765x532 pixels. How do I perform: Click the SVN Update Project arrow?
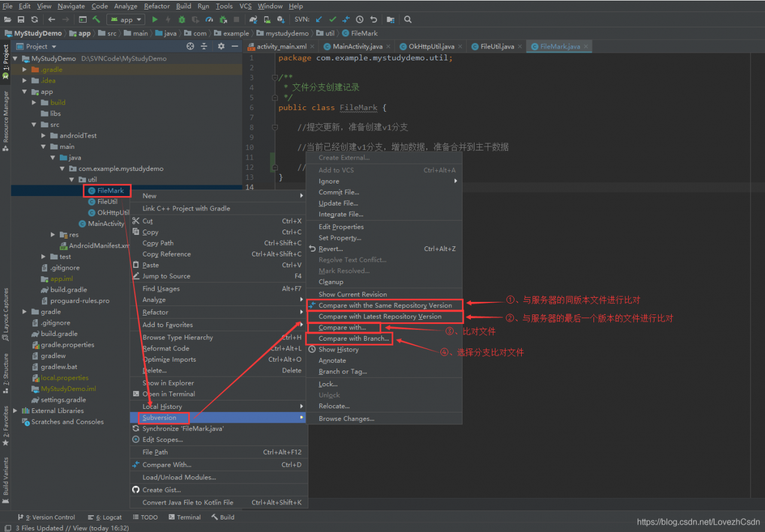click(319, 20)
